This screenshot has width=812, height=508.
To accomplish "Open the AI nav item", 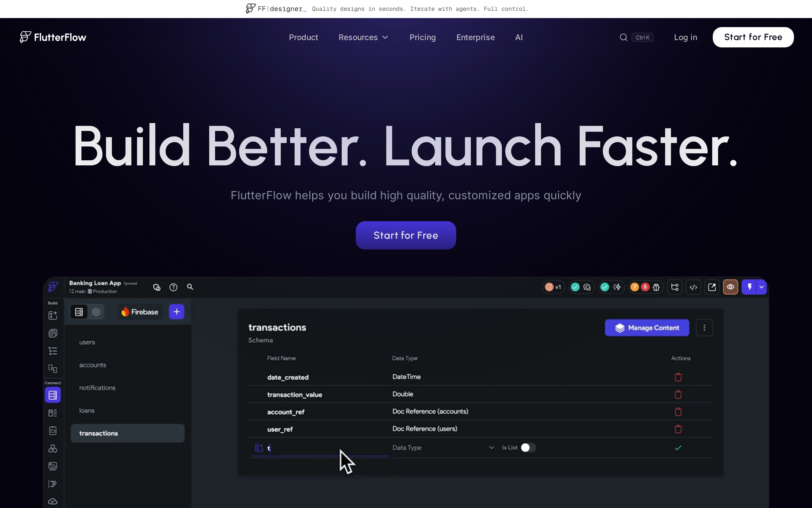I will coord(519,37).
